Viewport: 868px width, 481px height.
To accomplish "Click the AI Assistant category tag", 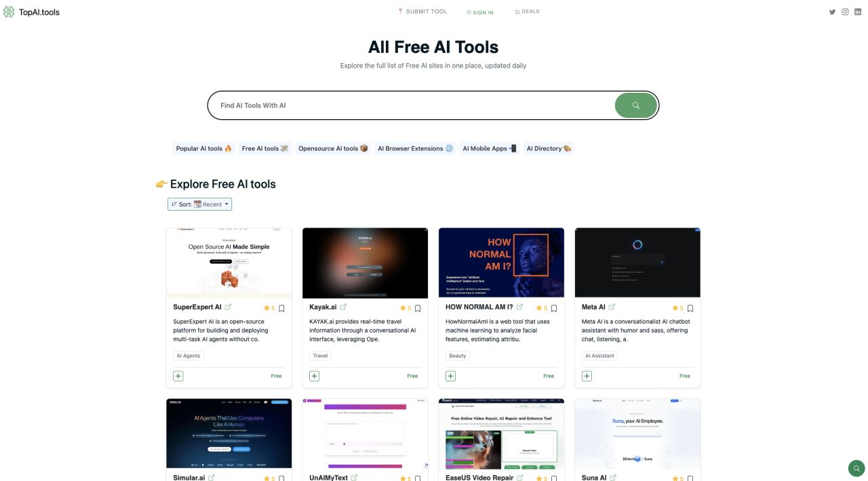I will 599,356.
